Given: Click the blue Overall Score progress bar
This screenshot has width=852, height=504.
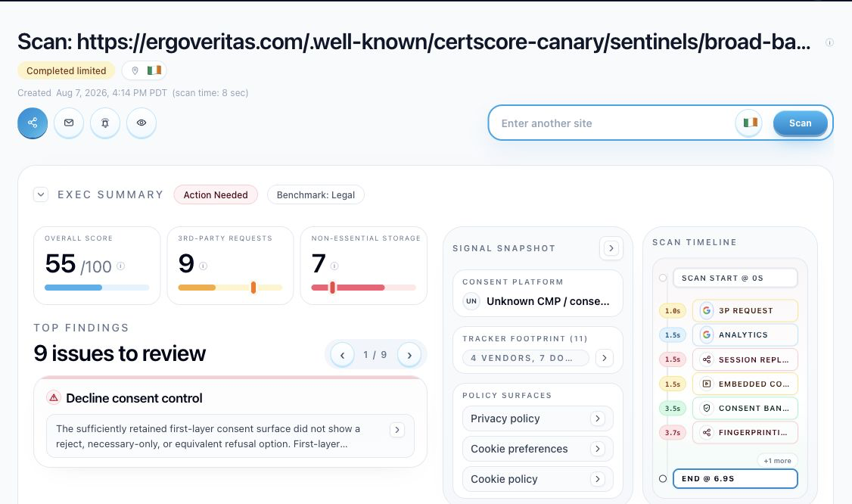Looking at the screenshot, I should coord(97,288).
